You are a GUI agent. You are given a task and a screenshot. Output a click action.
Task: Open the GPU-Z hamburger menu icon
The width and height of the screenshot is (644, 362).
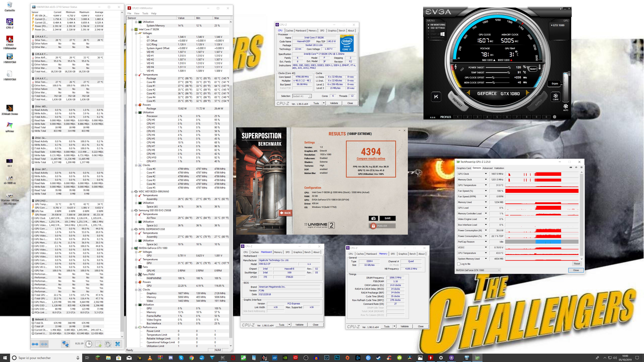point(581,167)
